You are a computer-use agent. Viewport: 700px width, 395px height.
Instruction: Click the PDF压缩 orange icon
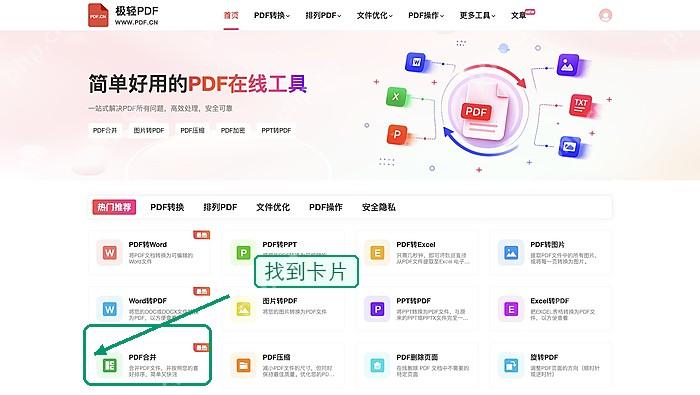(243, 366)
